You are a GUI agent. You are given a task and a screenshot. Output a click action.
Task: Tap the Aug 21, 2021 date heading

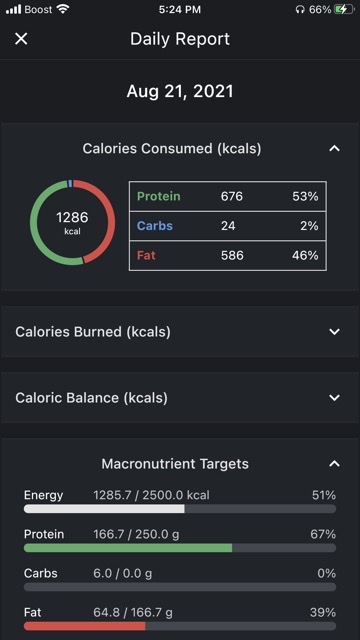pyautogui.click(x=180, y=91)
